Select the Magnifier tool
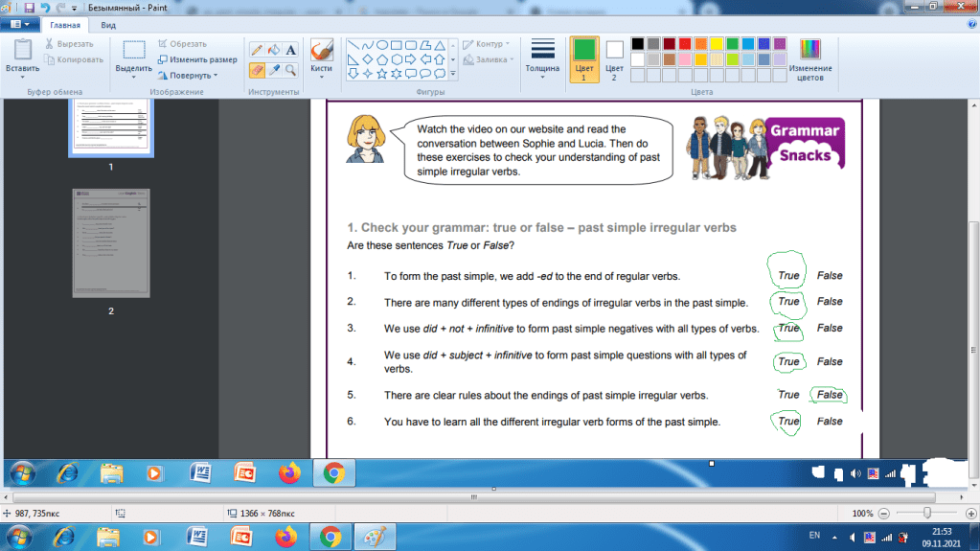 [x=290, y=70]
